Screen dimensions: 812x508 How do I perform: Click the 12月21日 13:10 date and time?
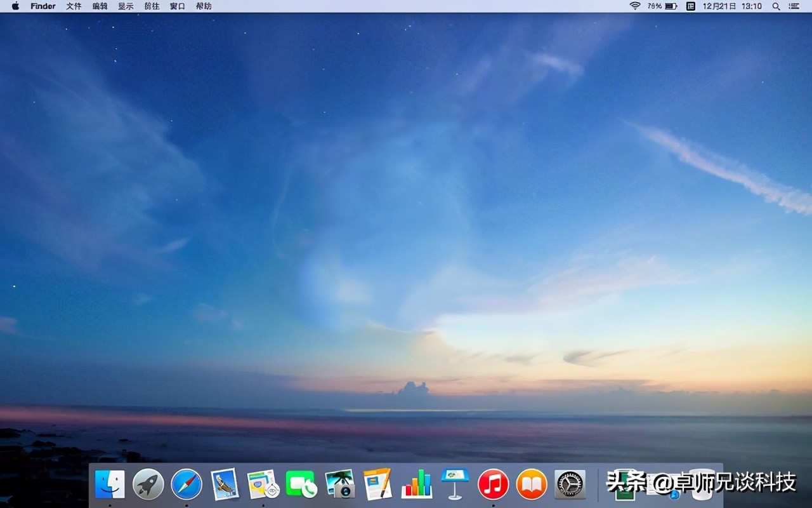732,6
